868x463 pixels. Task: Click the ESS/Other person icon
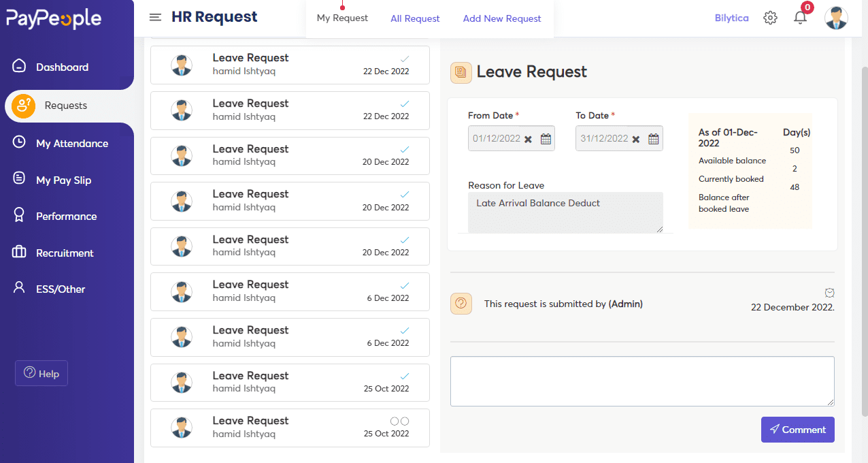point(19,288)
